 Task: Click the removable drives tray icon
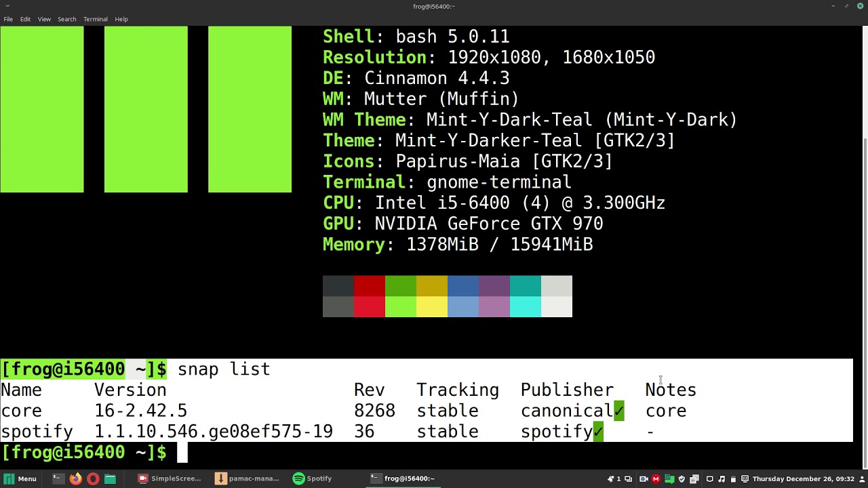733,479
